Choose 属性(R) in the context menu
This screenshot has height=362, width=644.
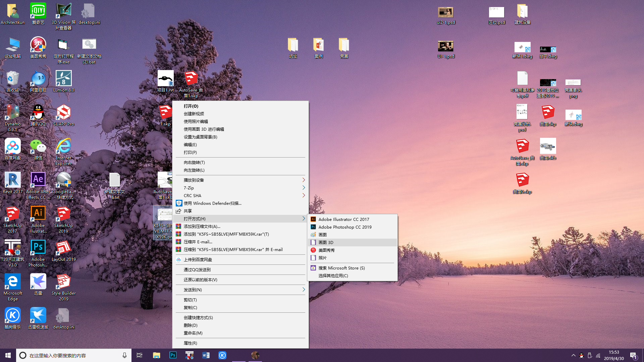pos(240,343)
